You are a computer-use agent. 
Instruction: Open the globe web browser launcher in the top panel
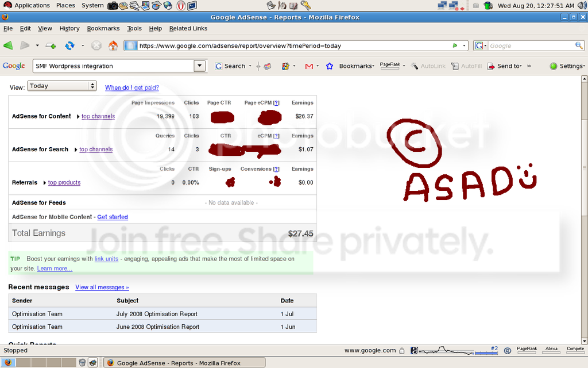click(x=168, y=6)
